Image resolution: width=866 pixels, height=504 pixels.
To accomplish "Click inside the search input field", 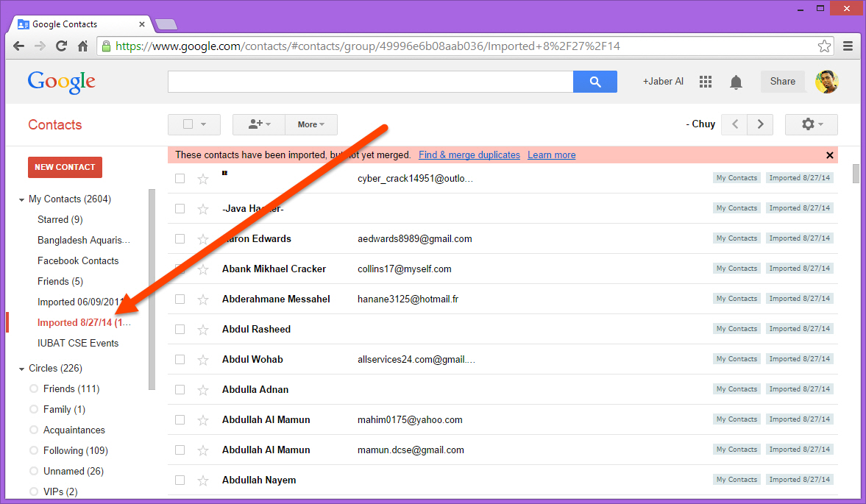I will click(368, 81).
